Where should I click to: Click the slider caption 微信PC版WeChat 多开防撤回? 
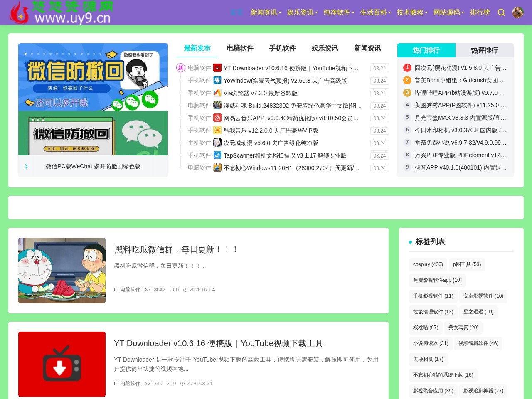coord(93,166)
